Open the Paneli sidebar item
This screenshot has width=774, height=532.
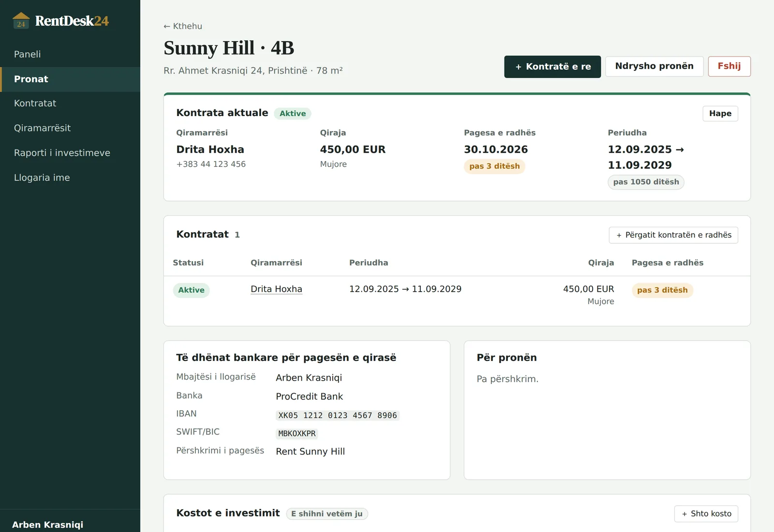point(70,54)
